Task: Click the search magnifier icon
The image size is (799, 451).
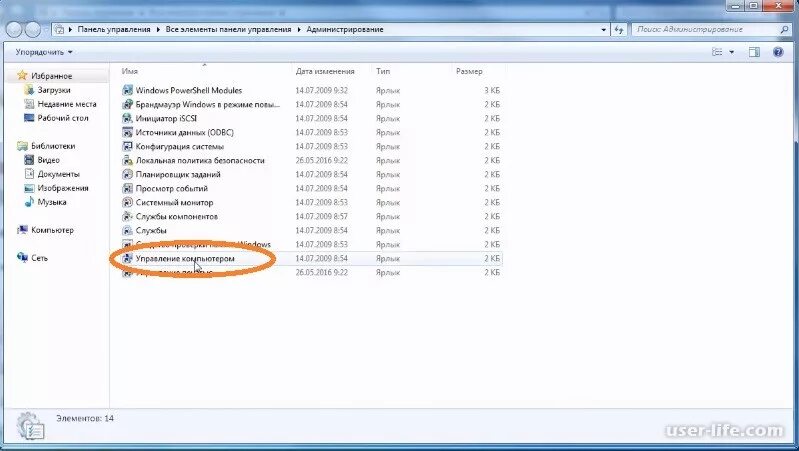Action: coord(785,30)
